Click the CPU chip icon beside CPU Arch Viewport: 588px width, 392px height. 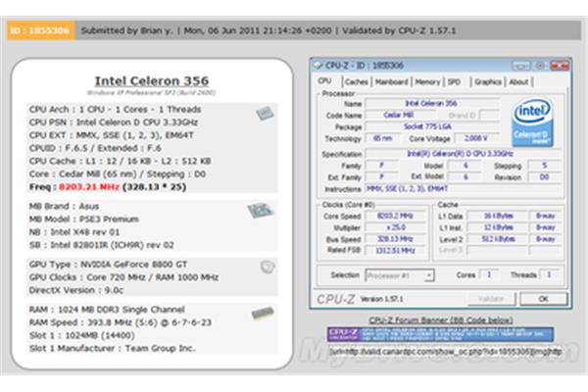point(266,113)
